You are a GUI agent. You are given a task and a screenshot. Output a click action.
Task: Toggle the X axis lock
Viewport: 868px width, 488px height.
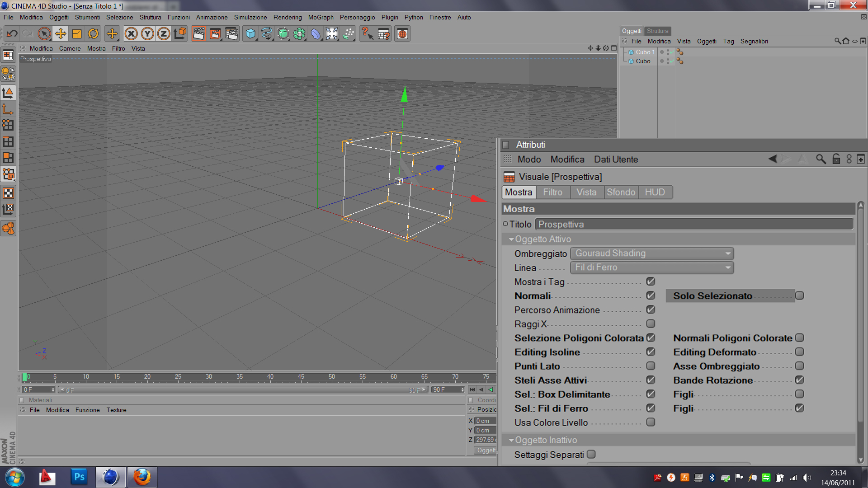pos(131,34)
